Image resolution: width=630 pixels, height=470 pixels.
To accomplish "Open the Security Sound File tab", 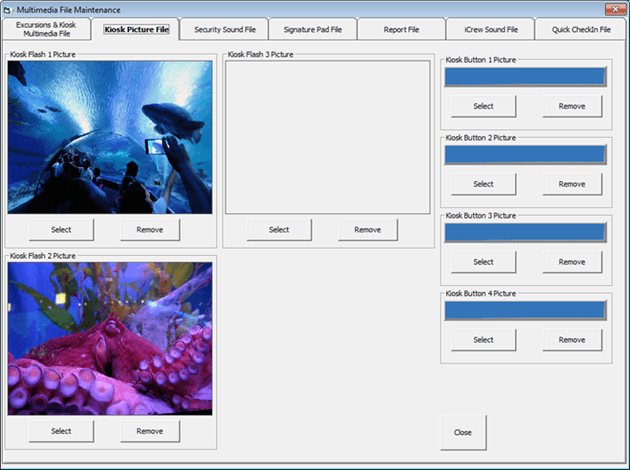I will pyautogui.click(x=225, y=29).
